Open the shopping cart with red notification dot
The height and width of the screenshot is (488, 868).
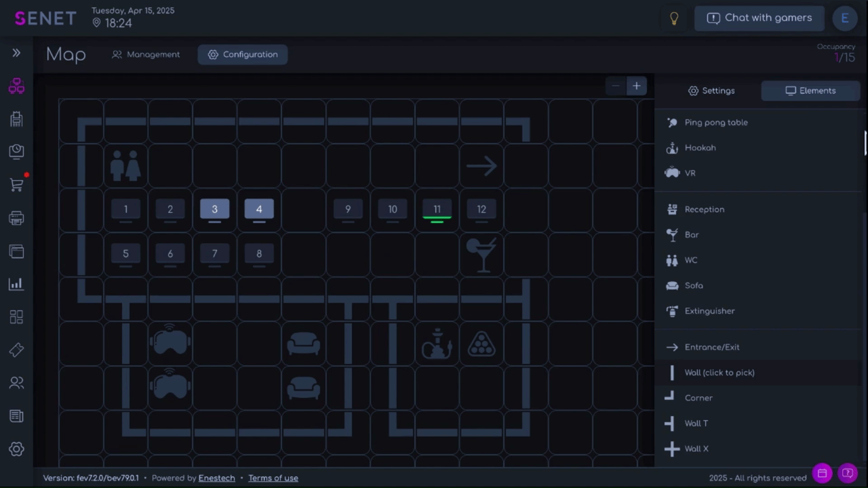[x=16, y=185]
